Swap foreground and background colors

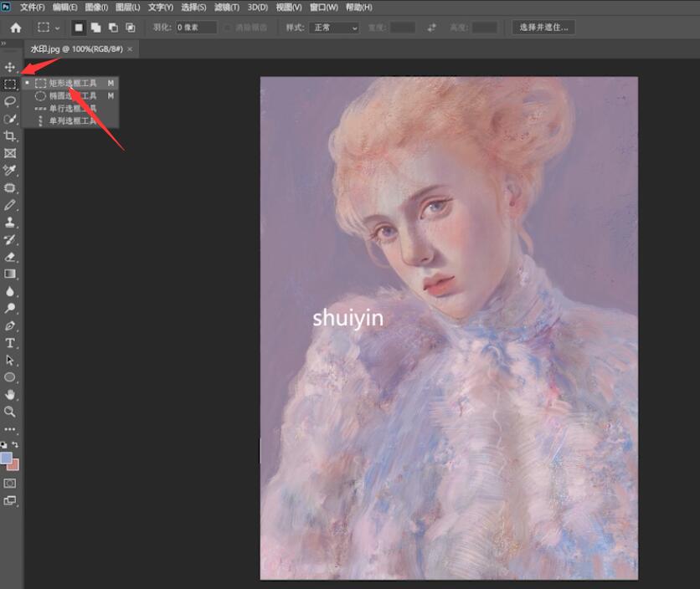pos(15,444)
